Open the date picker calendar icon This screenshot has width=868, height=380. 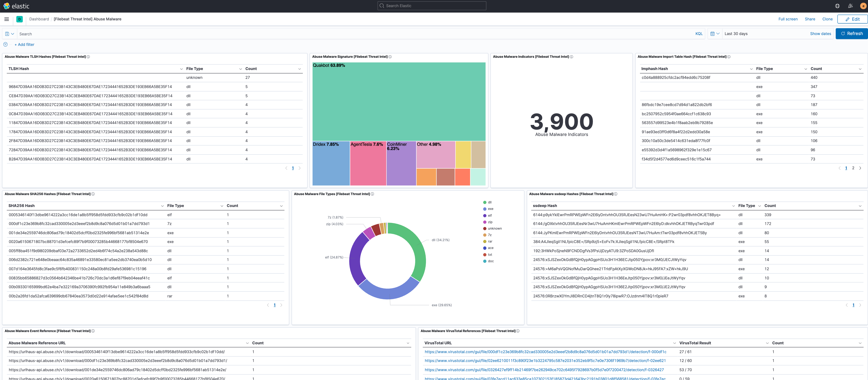point(712,34)
